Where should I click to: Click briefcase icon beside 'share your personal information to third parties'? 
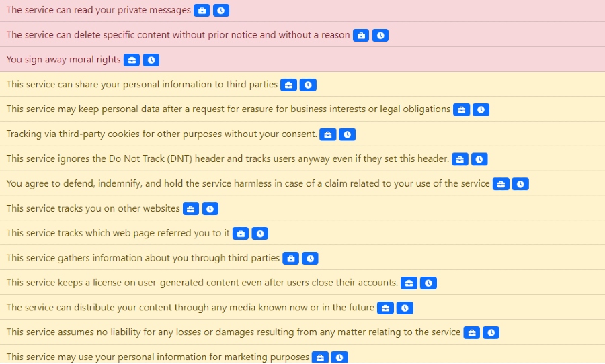(x=288, y=85)
